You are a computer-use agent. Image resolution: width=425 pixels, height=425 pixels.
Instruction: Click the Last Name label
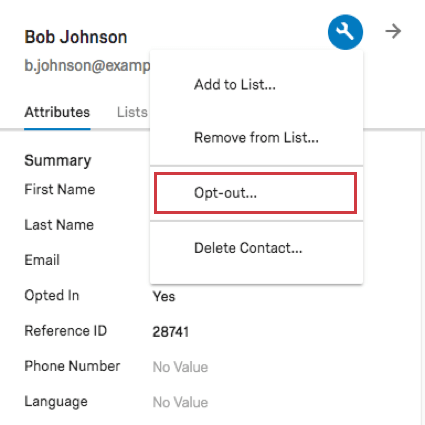(59, 225)
